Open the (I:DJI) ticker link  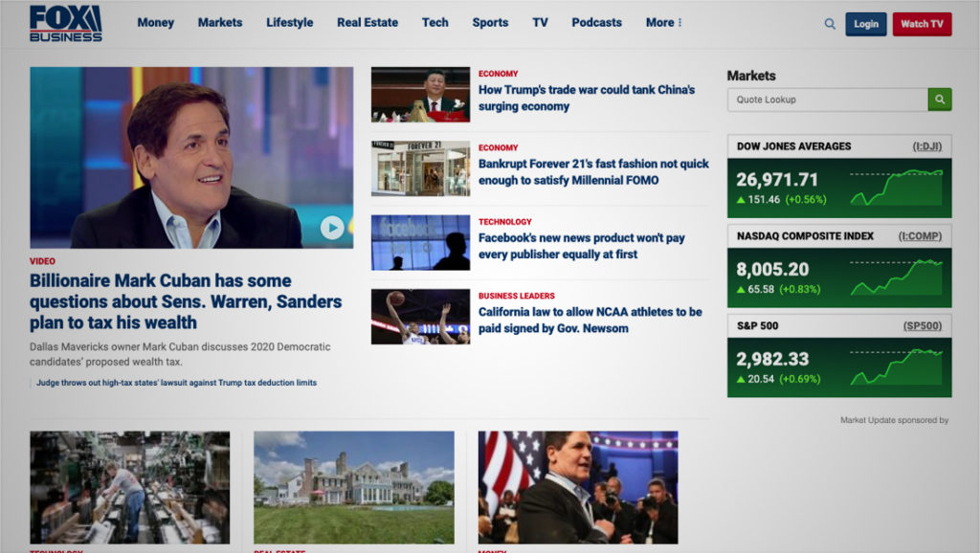(929, 145)
